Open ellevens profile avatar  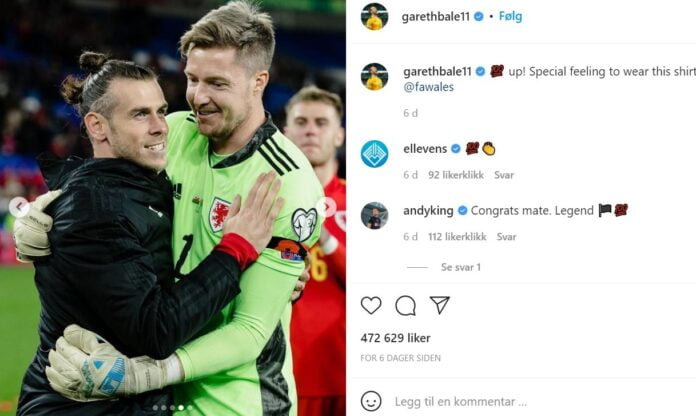click(374, 154)
